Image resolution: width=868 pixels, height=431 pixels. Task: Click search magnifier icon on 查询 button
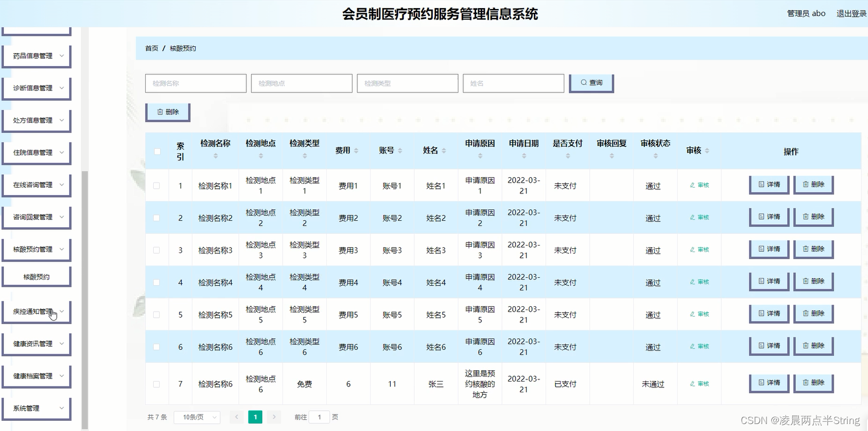tap(584, 83)
